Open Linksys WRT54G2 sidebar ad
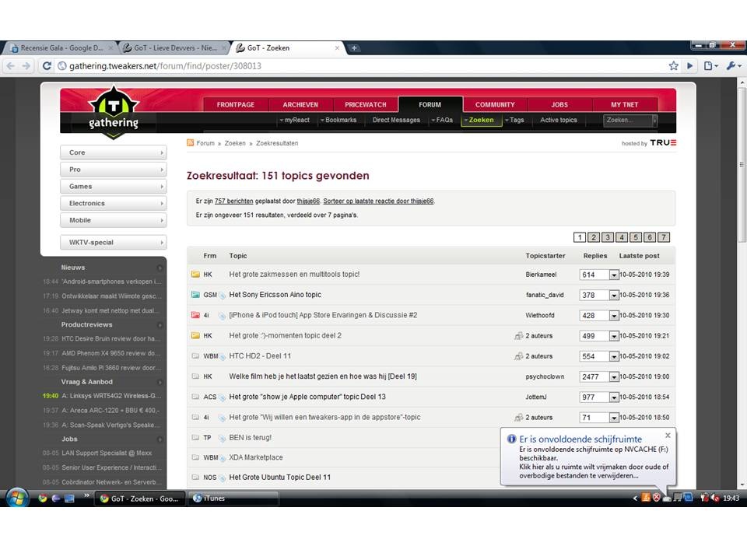Image resolution: width=747 pixels, height=560 pixels. click(x=111, y=396)
